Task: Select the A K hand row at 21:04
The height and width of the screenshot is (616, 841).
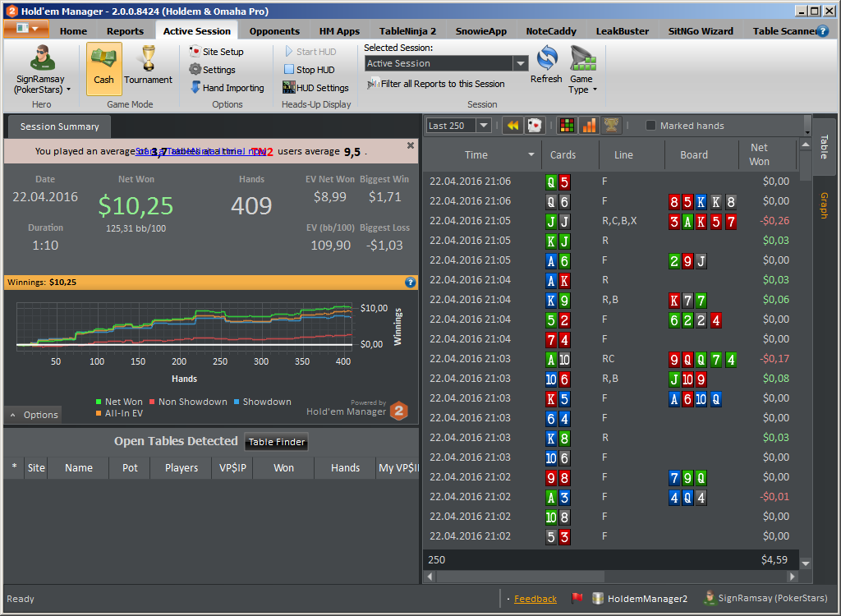Action: [613, 279]
